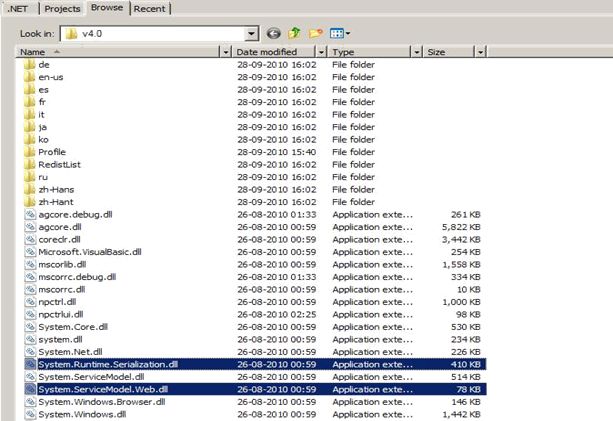The image size is (613, 421).
Task: Create a new folder icon
Action: point(316,34)
